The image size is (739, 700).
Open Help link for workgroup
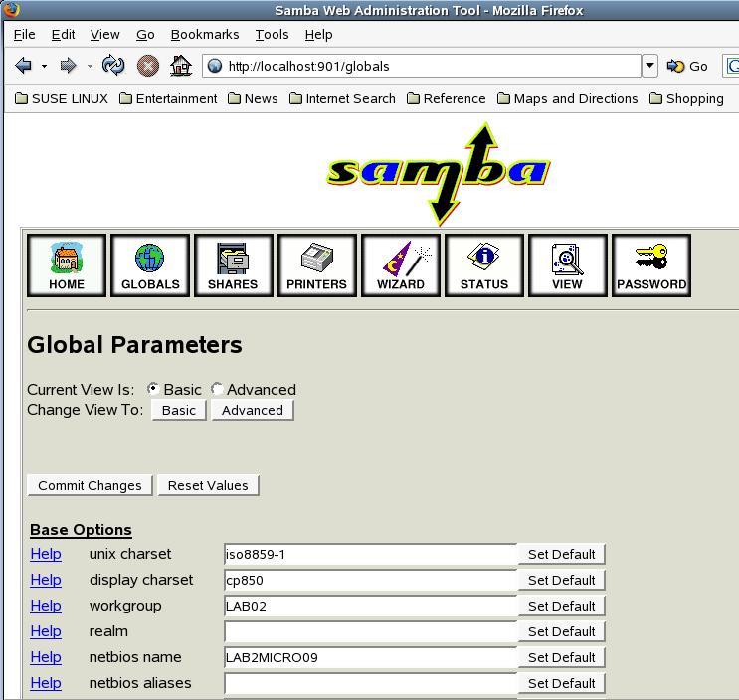[46, 606]
